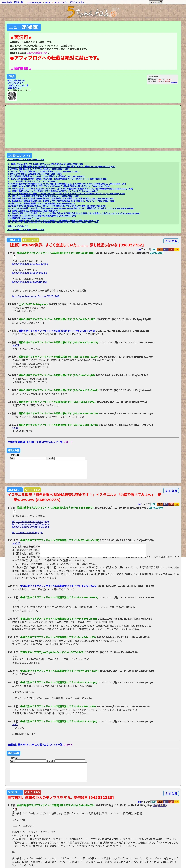Open 書き込む前に読んでね link
This screenshot has width=186, height=868.
[16, 81]
